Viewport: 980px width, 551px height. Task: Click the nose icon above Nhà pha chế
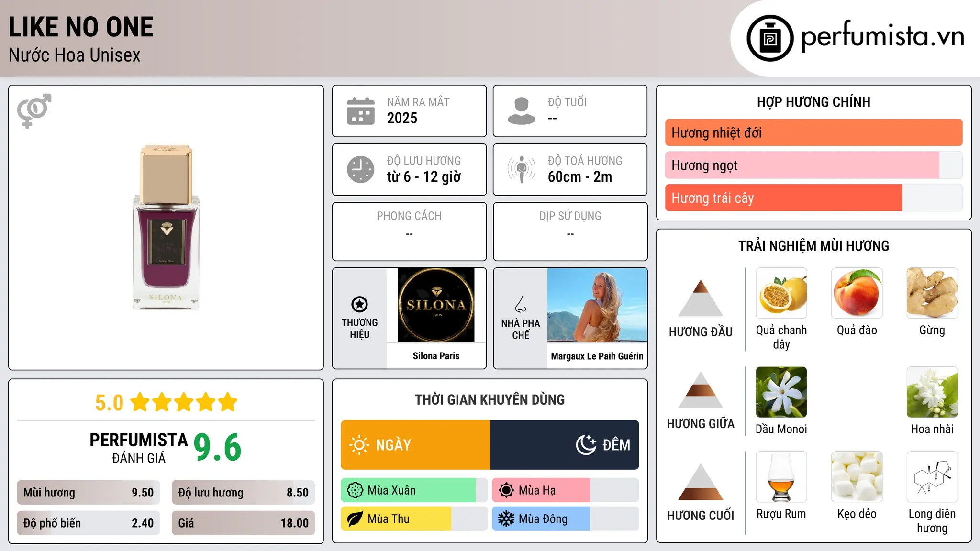pos(521,304)
